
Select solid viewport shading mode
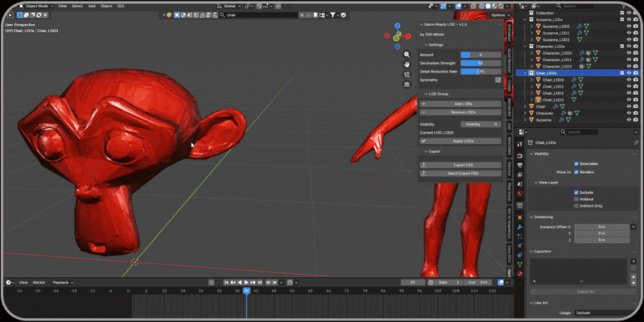coord(489,6)
